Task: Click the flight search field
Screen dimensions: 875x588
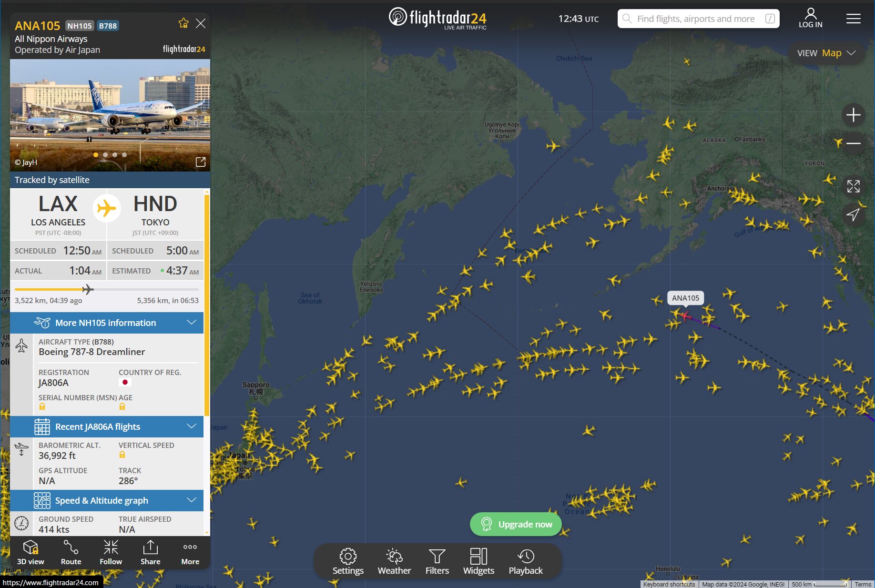Action: [698, 19]
